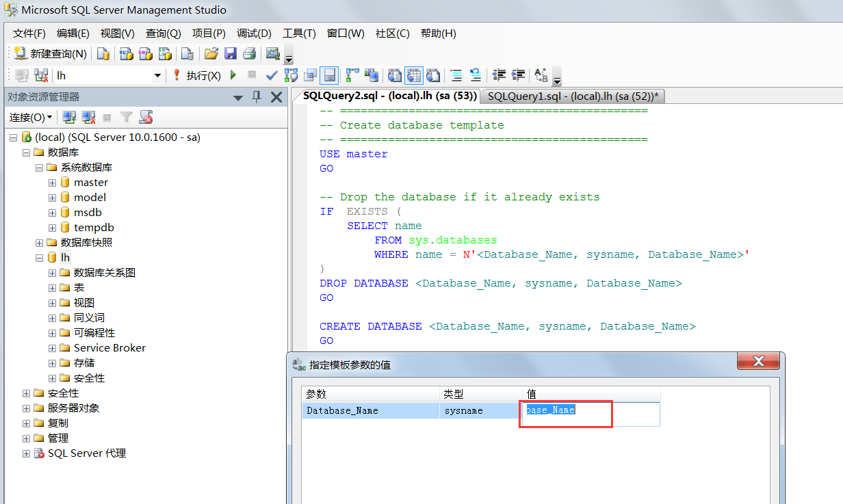Expand the master database node
This screenshot has height=504, width=843.
pos(51,182)
